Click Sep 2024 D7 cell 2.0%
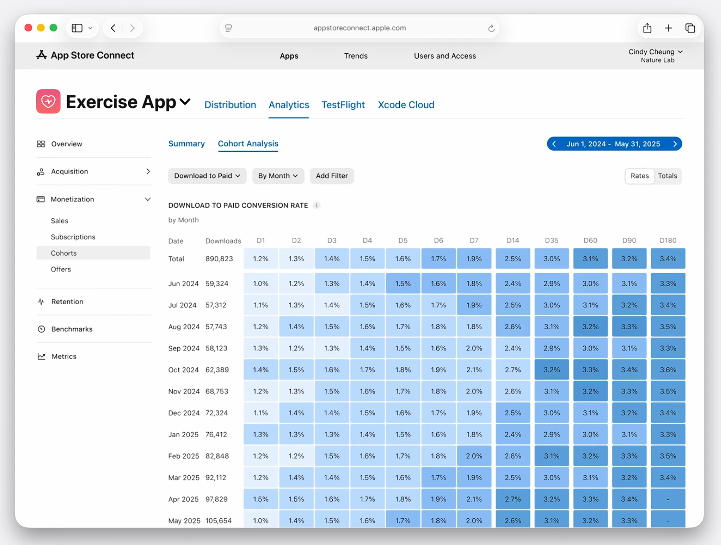This screenshot has width=721, height=545. 474,348
